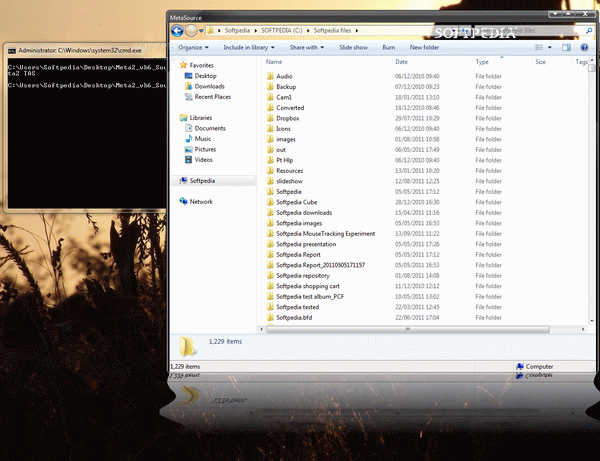Viewport: 600px width, 461px height.
Task: Select Softpedia test album_PCF folder
Action: [306, 296]
